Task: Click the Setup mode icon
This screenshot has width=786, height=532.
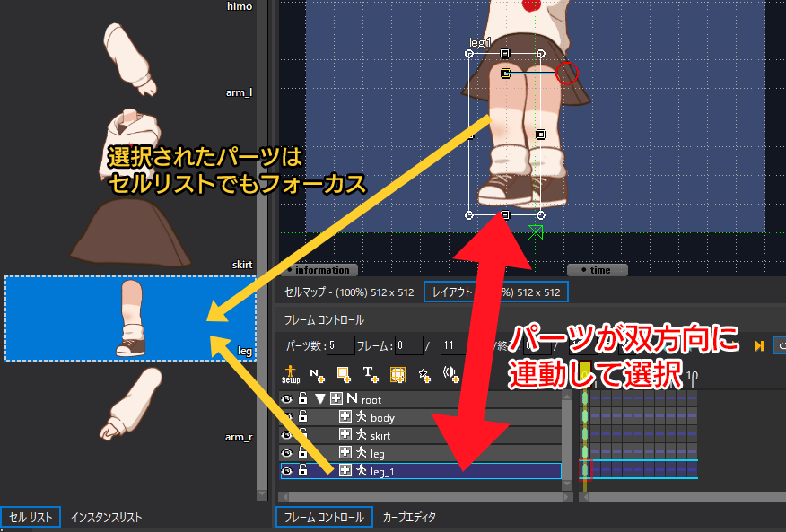Action: (291, 374)
